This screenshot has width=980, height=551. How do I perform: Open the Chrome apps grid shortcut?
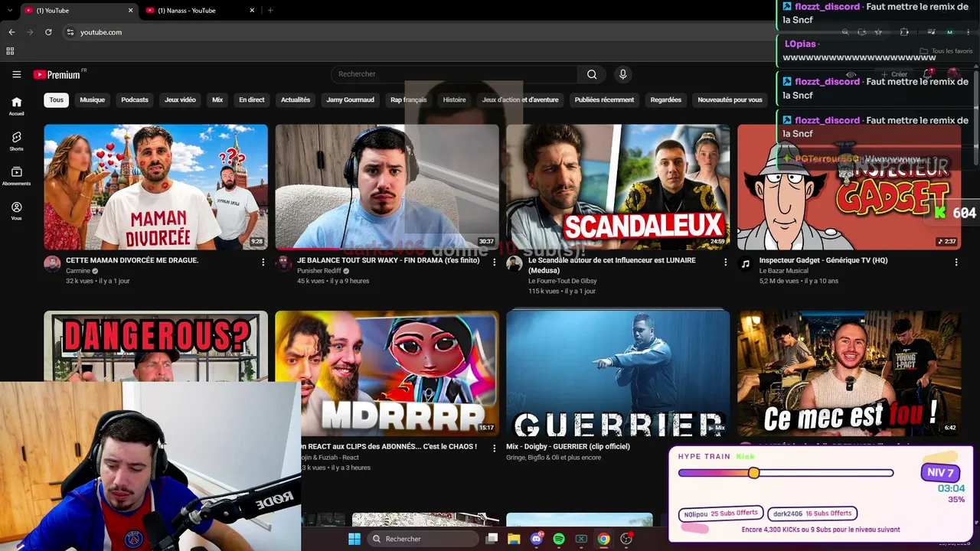10,51
